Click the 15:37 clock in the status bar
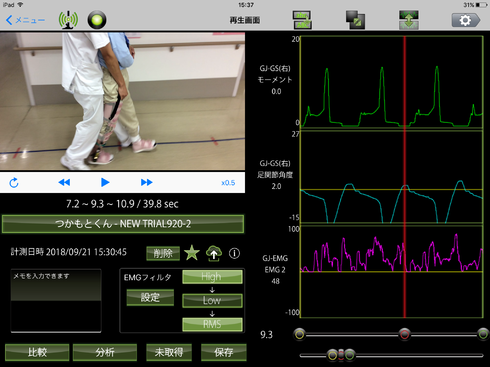This screenshot has height=367, width=490. 246,5
